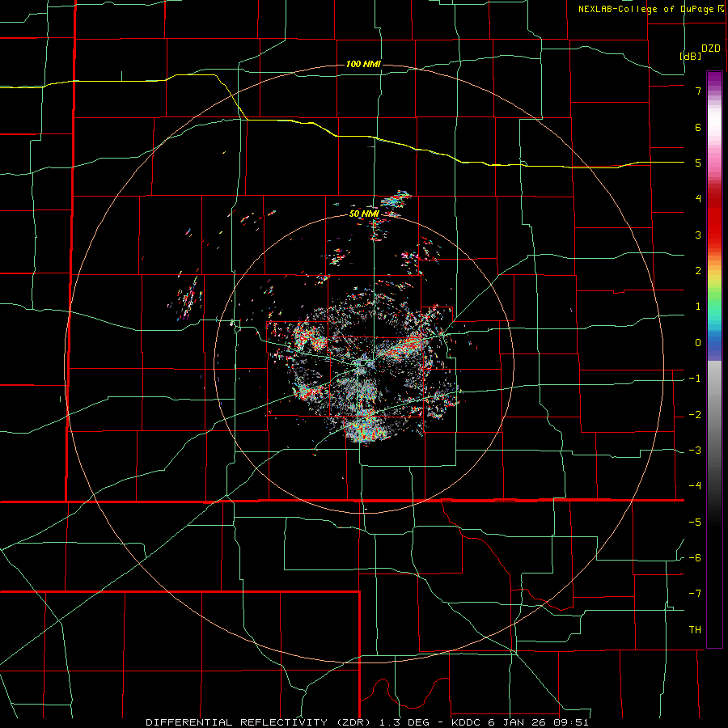Click the 50 NMI range ring label
Image resolution: width=728 pixels, height=728 pixels.
coord(364,214)
